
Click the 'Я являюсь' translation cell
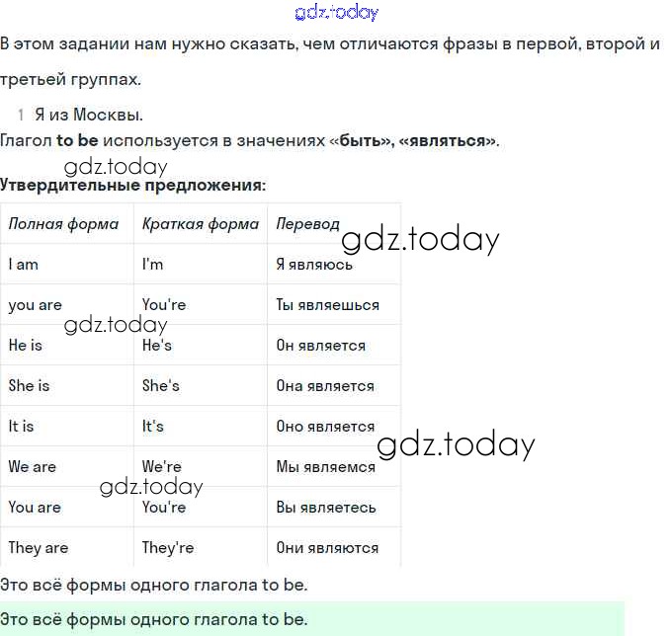pos(314,265)
